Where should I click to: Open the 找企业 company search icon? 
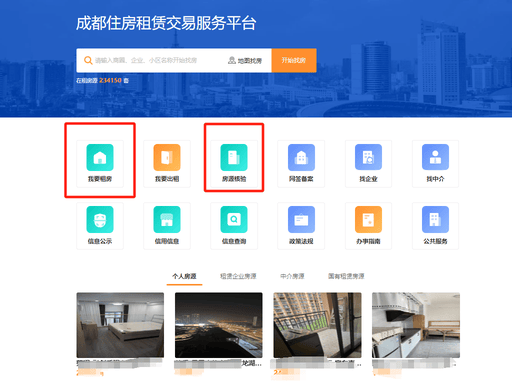coord(368,157)
